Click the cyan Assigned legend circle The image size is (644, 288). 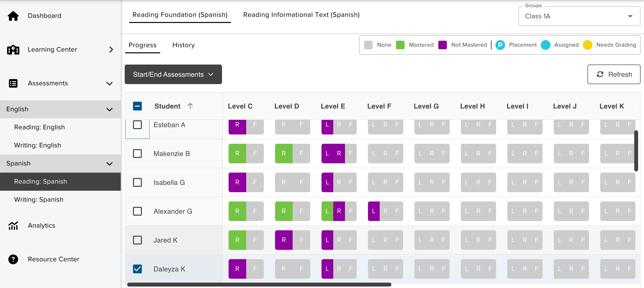545,45
